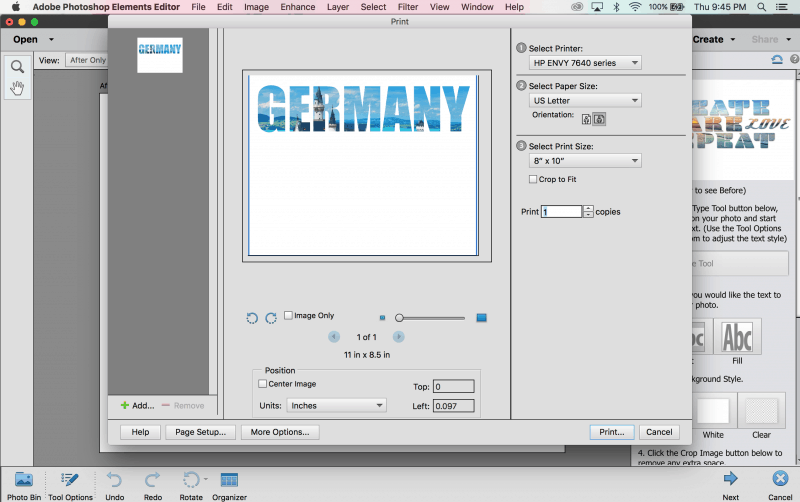The height and width of the screenshot is (502, 800).
Task: Go to next page arrow
Action: pyautogui.click(x=398, y=337)
